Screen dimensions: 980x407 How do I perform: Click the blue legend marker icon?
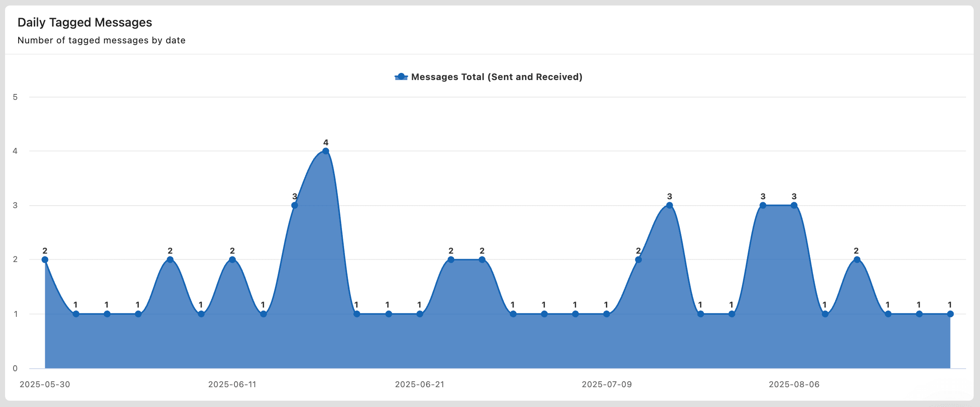tap(401, 77)
